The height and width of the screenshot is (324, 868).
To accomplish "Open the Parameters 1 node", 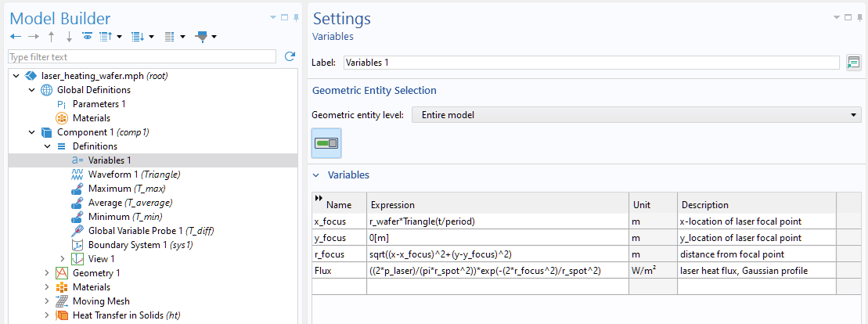I will click(x=99, y=104).
